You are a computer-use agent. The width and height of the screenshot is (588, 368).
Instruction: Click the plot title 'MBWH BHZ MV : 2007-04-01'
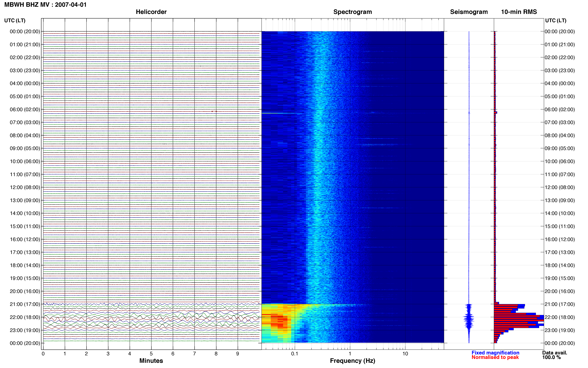pos(45,5)
